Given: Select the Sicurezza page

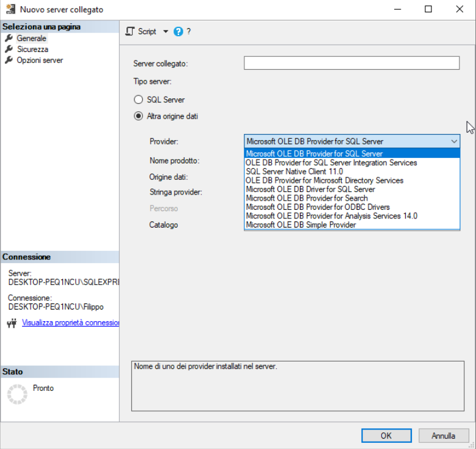Looking at the screenshot, I should coord(32,50).
